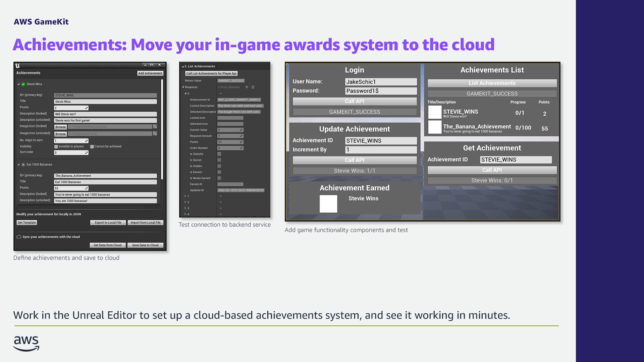Click Call API under Update Achievement panel

pos(355,160)
